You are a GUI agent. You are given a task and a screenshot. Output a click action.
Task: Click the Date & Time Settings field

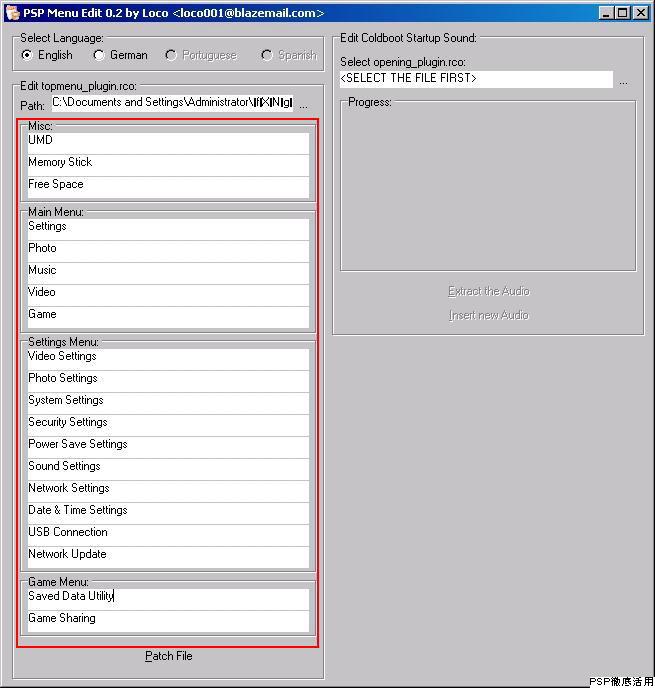coord(168,513)
